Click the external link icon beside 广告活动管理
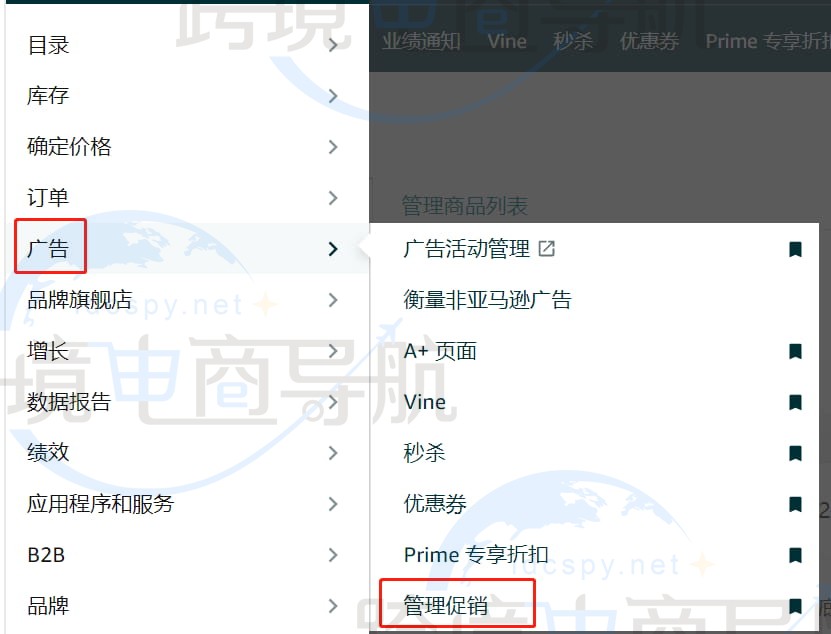The height and width of the screenshot is (634, 831). coord(546,249)
